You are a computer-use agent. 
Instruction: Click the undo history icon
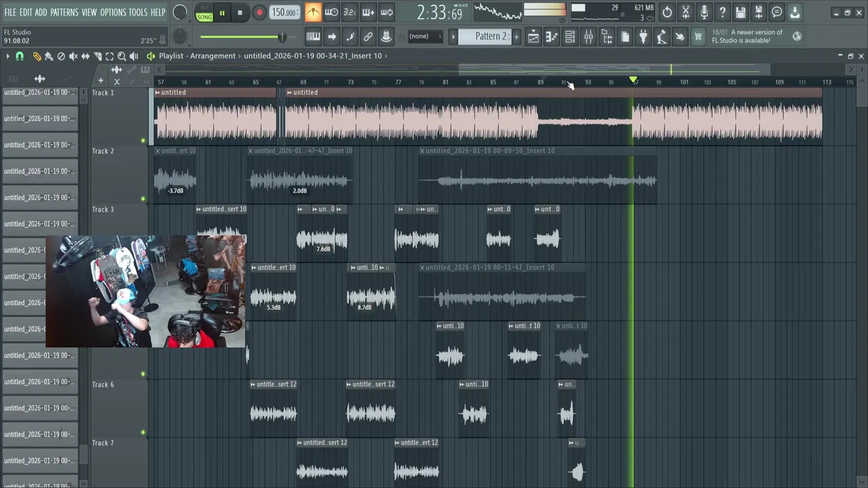(x=667, y=12)
